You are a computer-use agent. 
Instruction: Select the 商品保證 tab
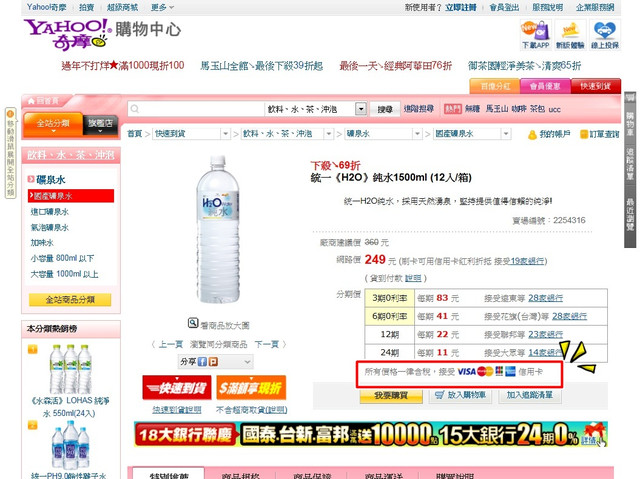(311, 476)
